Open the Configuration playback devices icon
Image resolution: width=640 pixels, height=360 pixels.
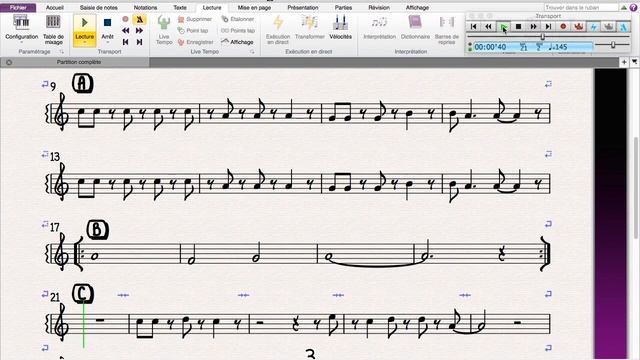(21, 22)
